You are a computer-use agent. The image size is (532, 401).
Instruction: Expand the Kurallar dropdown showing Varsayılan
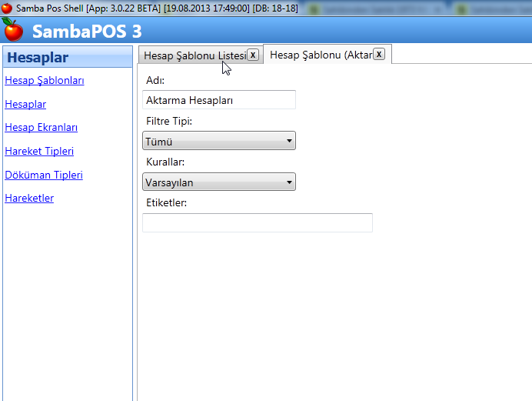(219, 182)
